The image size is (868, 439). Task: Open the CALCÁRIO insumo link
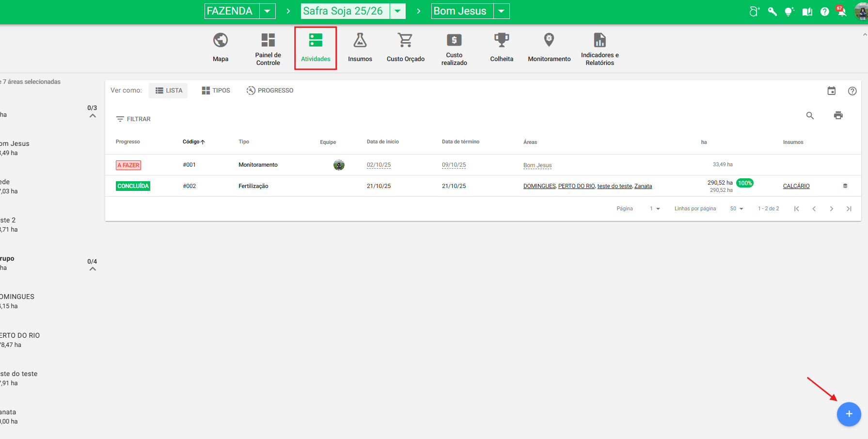(796, 186)
